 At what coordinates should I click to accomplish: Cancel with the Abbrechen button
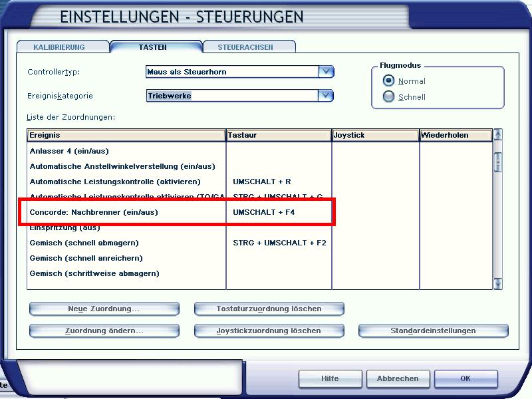(398, 378)
